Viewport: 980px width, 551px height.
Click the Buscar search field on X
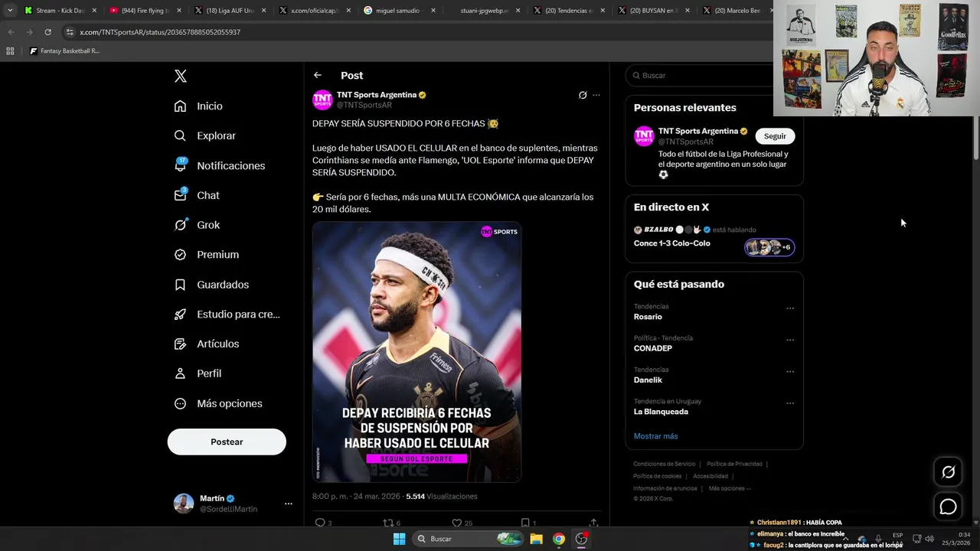click(x=701, y=75)
